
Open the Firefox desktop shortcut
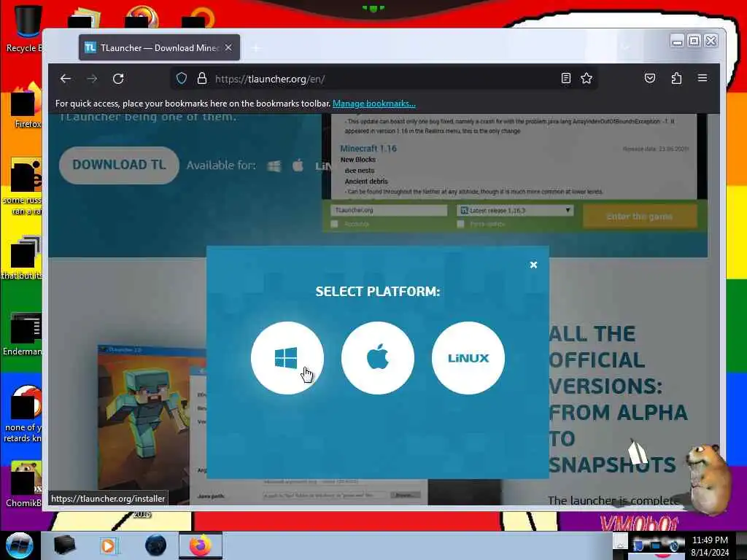tap(26, 106)
